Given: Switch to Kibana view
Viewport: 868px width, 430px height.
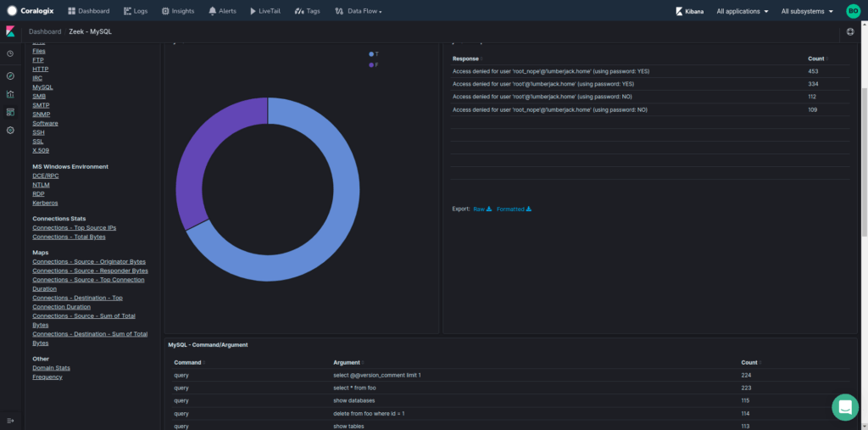Looking at the screenshot, I should 690,11.
